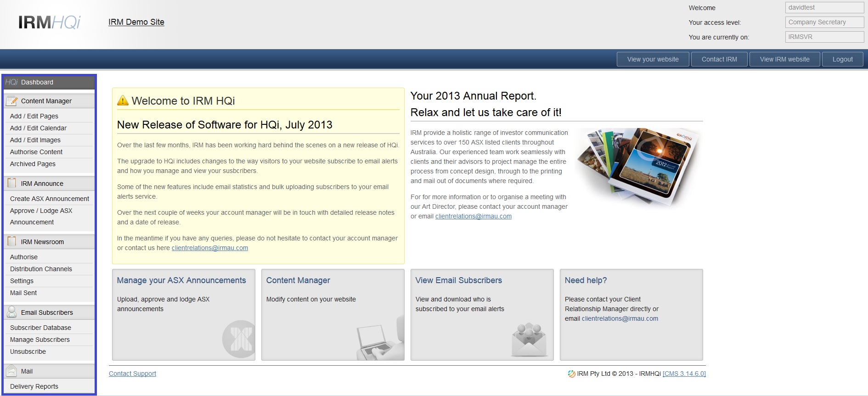Select Approve / Lodge ASX Announcement

point(41,216)
